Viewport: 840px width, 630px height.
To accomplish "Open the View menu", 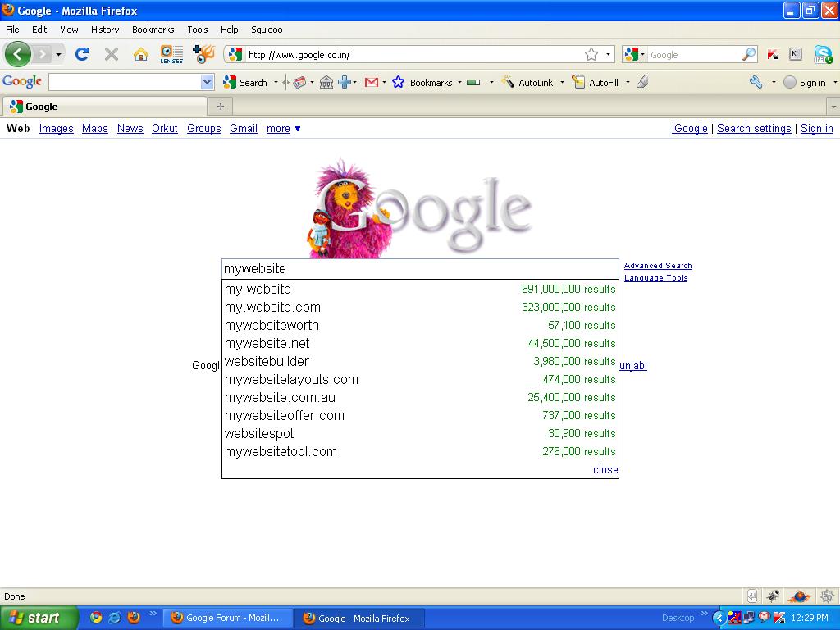I will click(x=69, y=30).
